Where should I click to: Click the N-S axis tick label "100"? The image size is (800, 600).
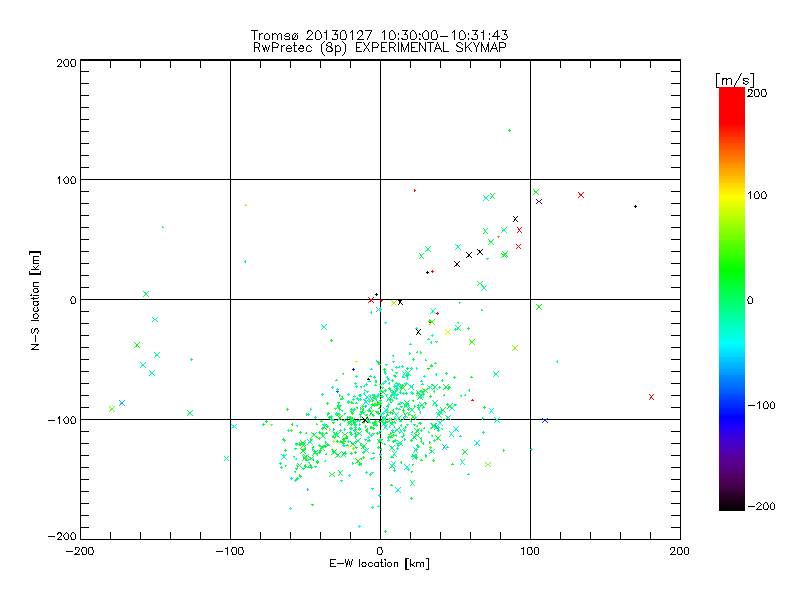point(66,180)
